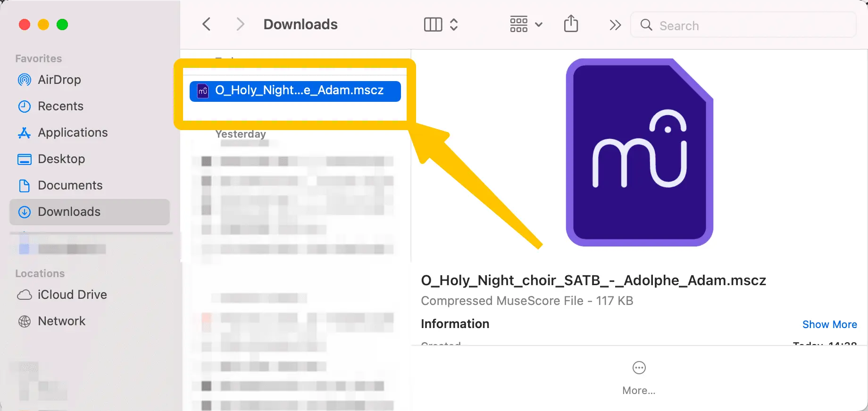Click the full filename O_Holy_Night_choir_SATB_-_Adolphe_Adam.mscz

[x=593, y=280]
